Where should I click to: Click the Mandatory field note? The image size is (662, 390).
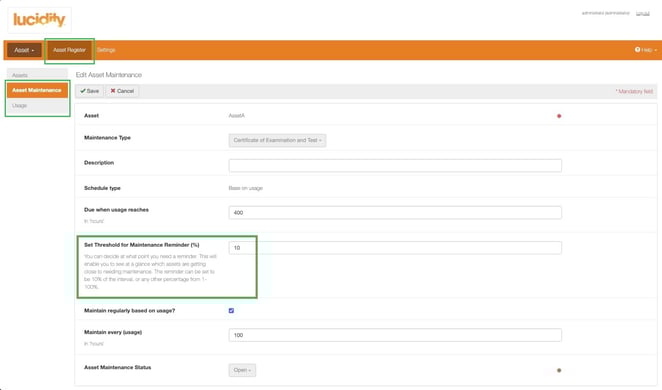(634, 92)
